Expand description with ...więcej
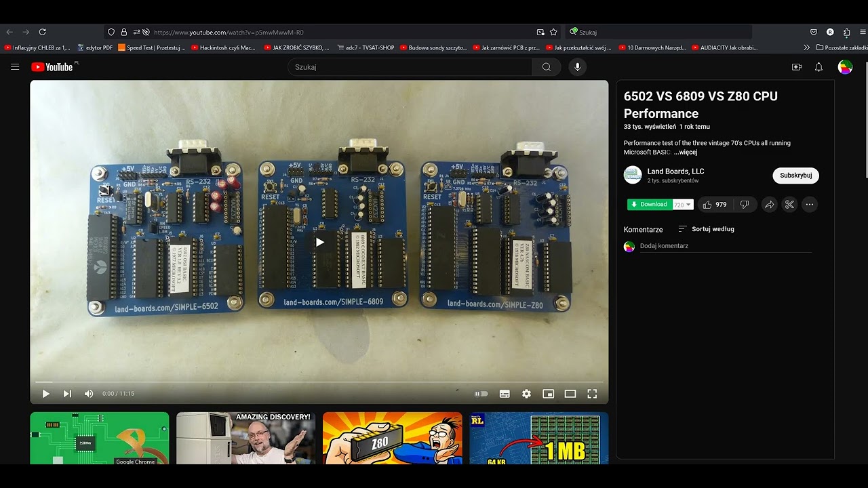The height and width of the screenshot is (488, 868). pyautogui.click(x=686, y=152)
